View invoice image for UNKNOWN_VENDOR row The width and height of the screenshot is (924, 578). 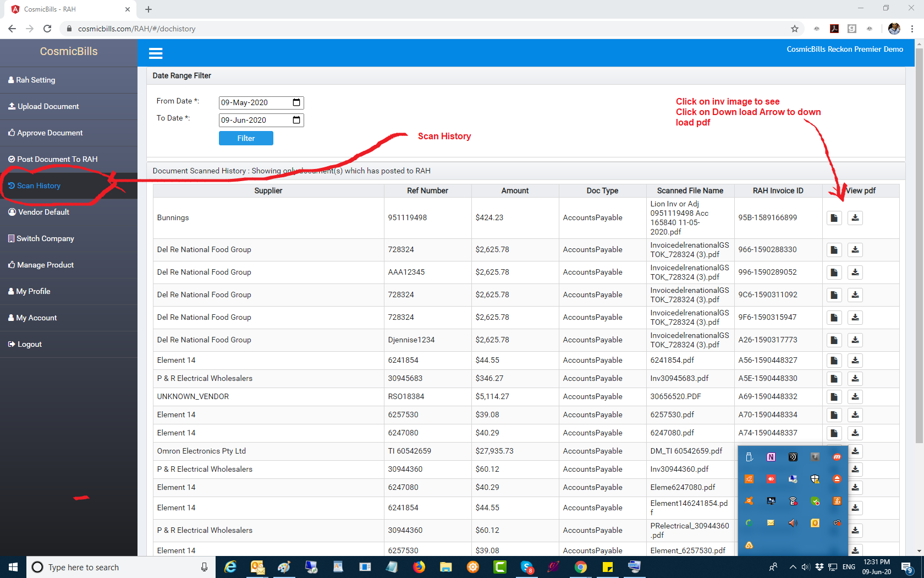(x=834, y=397)
